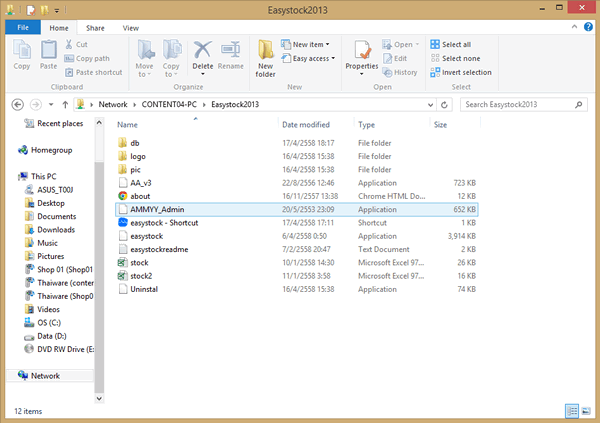Click the Rename icon in ribbon

231,53
